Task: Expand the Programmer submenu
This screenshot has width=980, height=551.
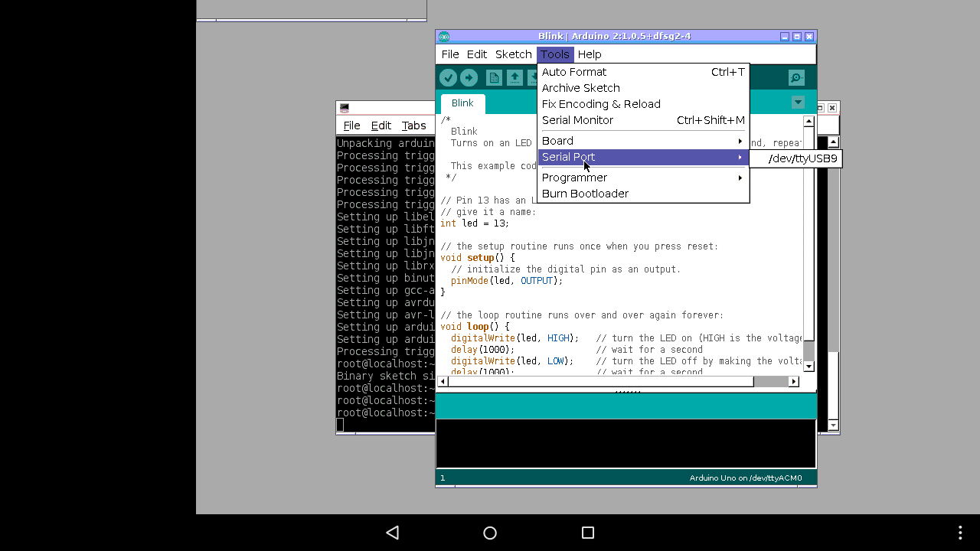Action: [643, 178]
